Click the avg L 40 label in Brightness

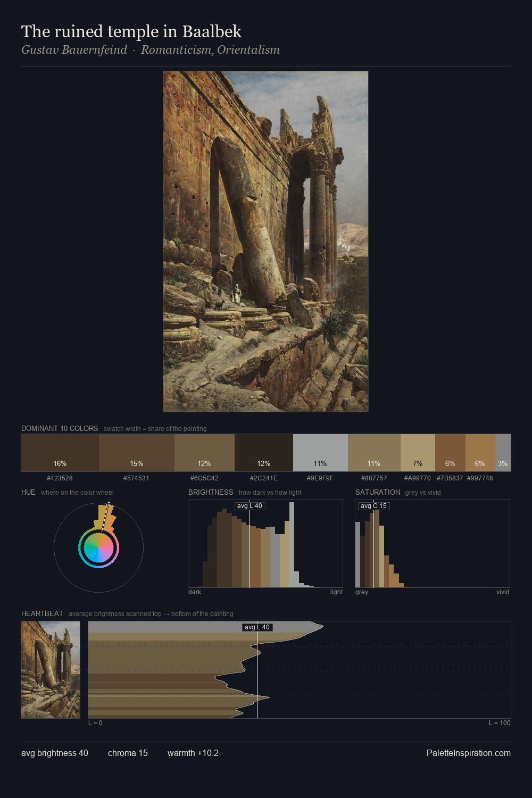click(250, 506)
